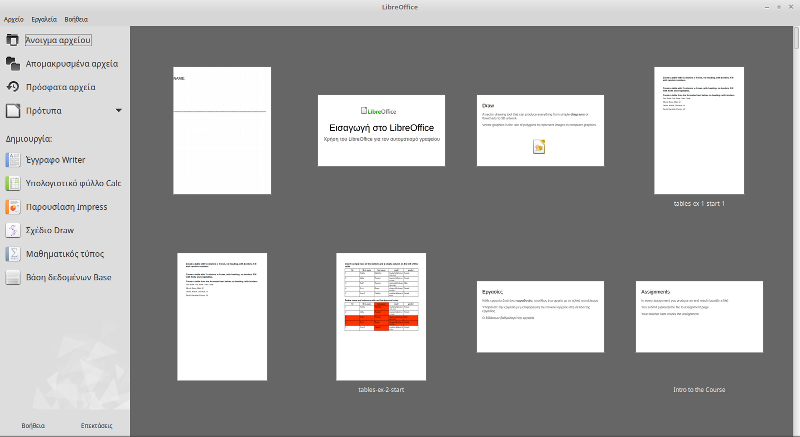Screen dimensions: 800x437
Task: Minimize the LibreOffice window
Action: [x=767, y=7]
